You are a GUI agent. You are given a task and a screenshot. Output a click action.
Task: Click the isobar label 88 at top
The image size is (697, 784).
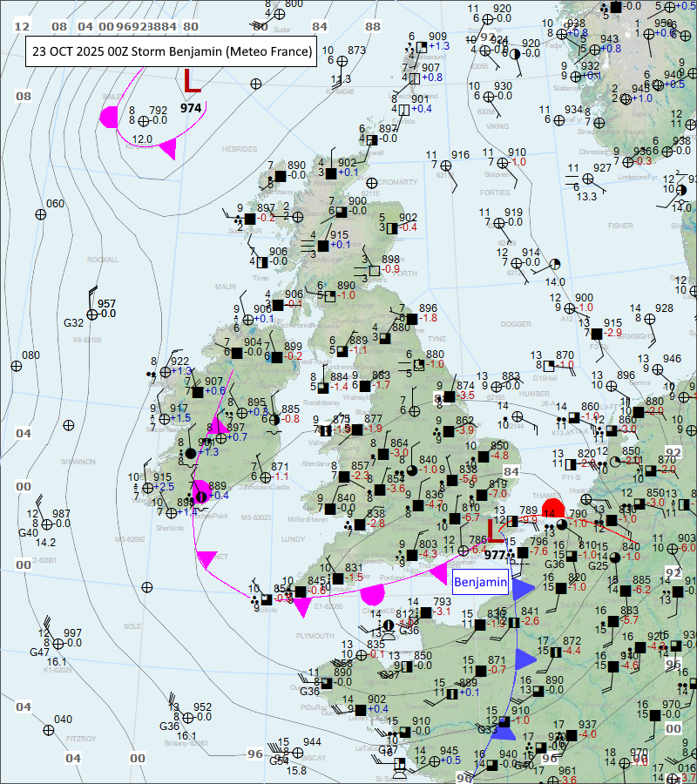tap(373, 27)
